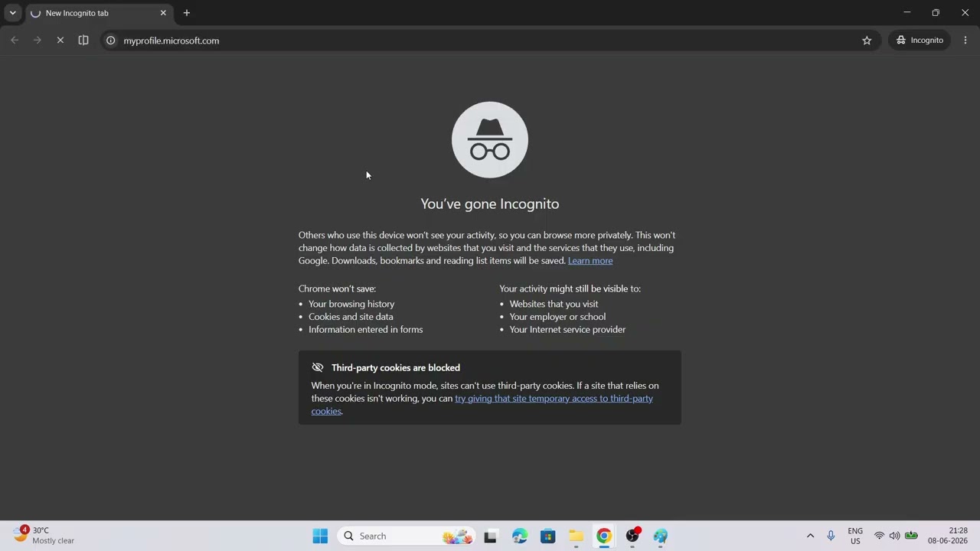Select the New Incognito tab
980x551 pixels.
click(x=98, y=13)
